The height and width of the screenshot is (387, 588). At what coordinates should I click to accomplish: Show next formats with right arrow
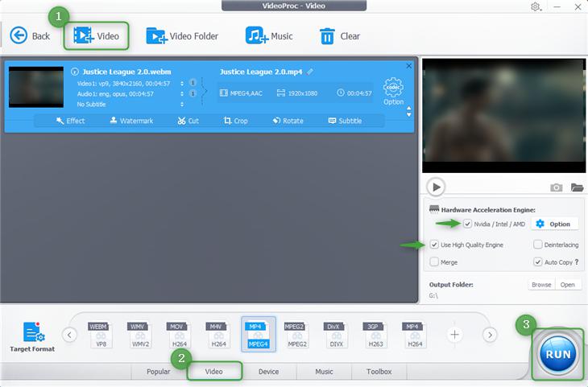490,335
